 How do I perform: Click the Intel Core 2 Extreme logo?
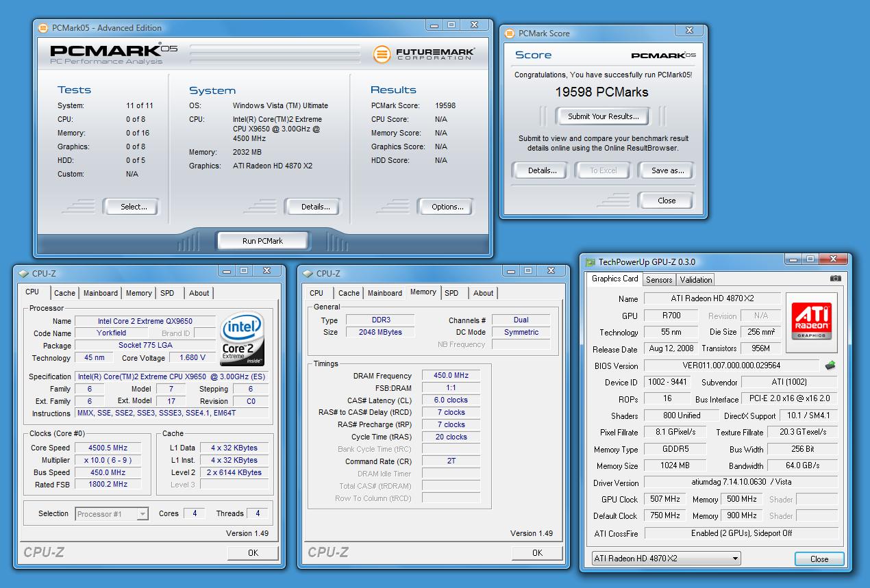coord(243,339)
